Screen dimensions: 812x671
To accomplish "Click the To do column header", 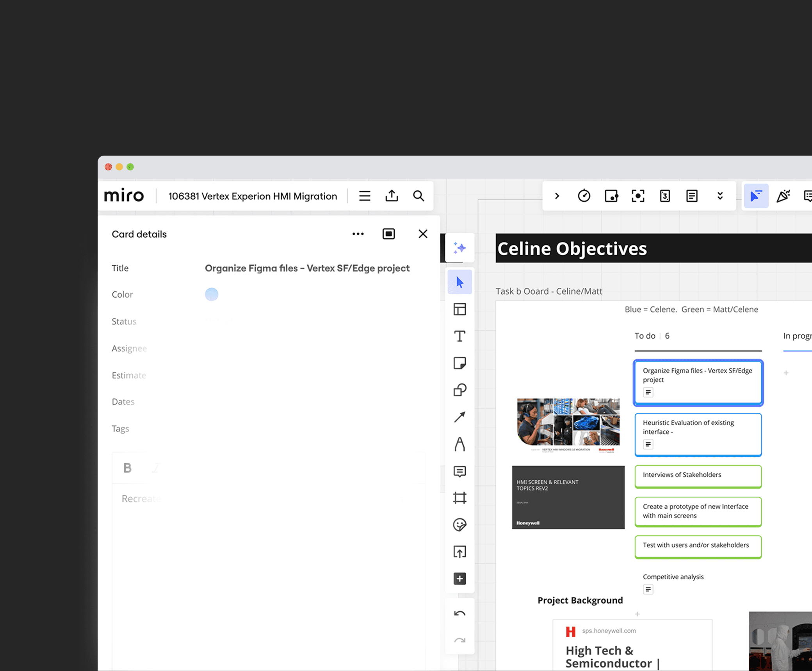I will (x=645, y=336).
